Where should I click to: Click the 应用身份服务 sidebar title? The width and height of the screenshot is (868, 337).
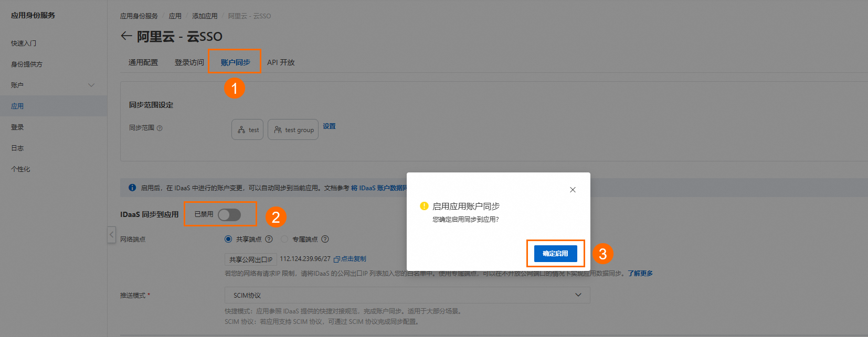pos(33,15)
